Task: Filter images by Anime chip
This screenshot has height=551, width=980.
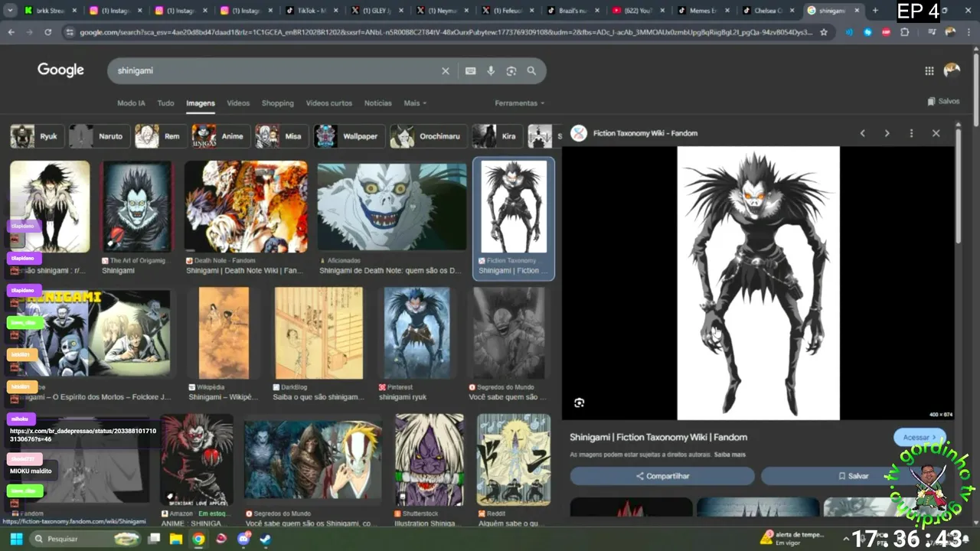Action: tap(220, 136)
